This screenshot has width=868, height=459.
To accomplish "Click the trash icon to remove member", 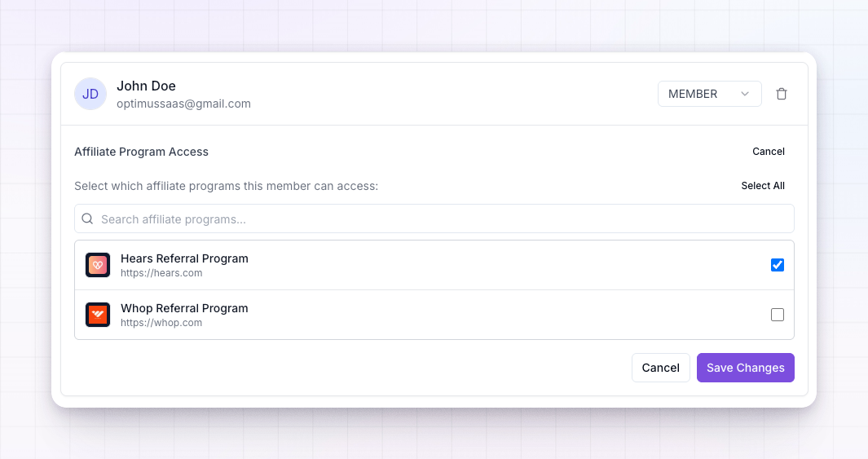I will pyautogui.click(x=781, y=94).
